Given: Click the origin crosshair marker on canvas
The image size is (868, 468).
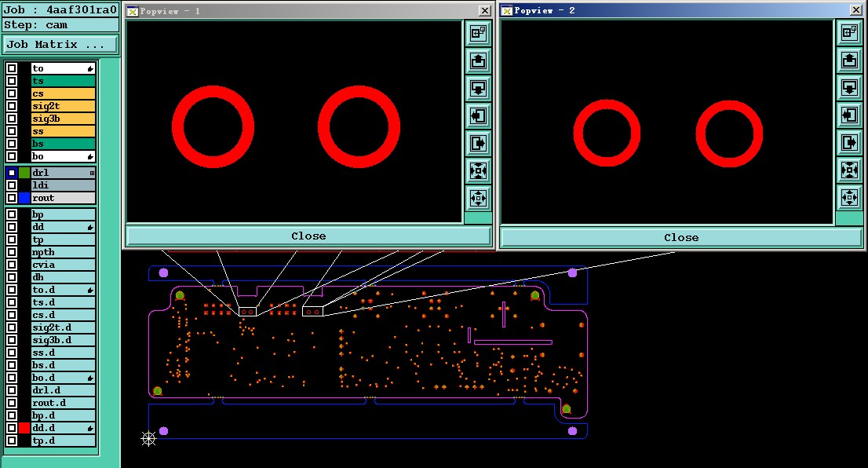Looking at the screenshot, I should pos(148,439).
